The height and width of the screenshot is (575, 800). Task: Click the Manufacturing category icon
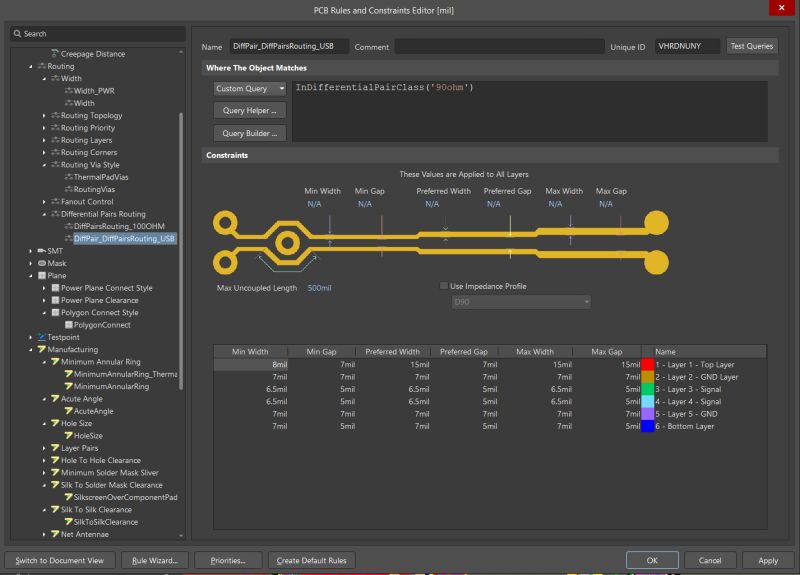[42, 349]
